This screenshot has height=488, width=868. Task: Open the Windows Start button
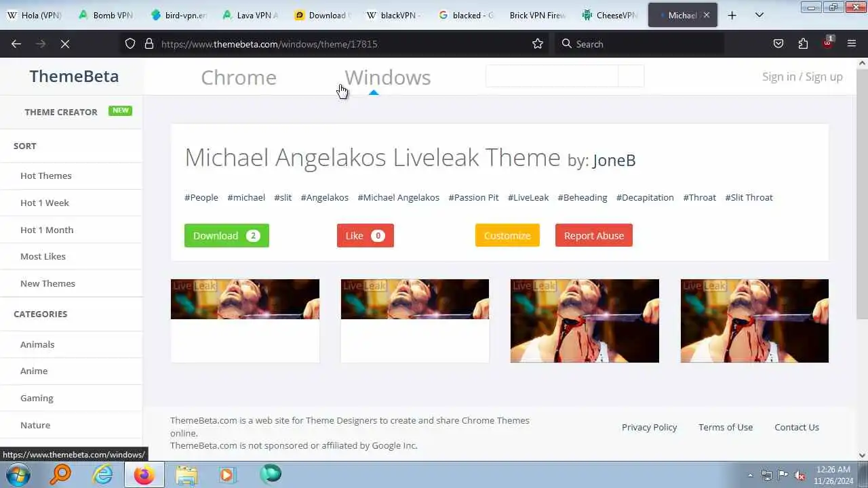[x=18, y=474]
